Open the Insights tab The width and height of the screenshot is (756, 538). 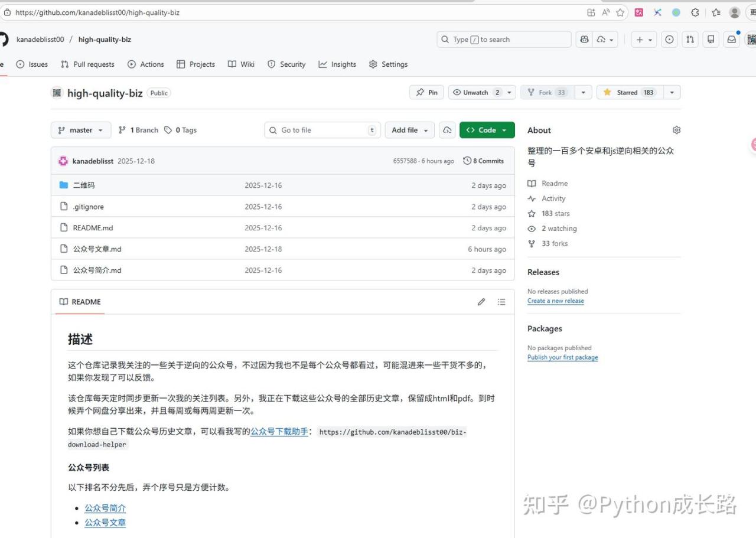tap(337, 64)
